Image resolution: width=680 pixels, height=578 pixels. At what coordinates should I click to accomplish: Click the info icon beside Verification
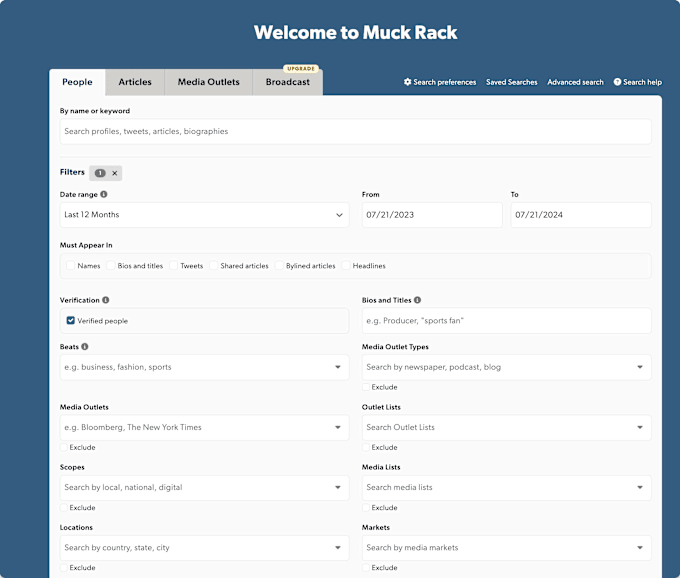(x=106, y=300)
